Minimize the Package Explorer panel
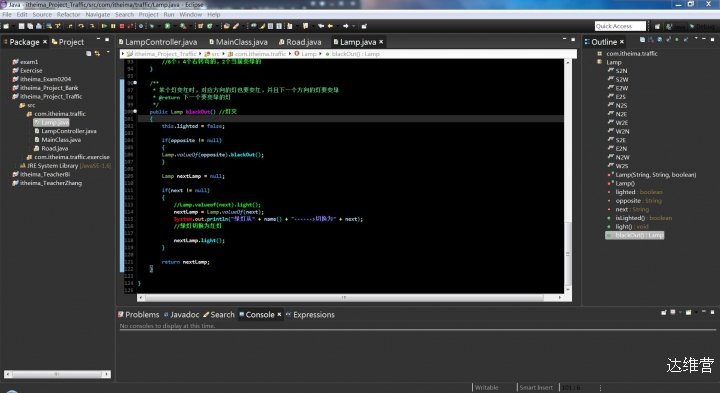Screen dimensions: 720x393 (x=98, y=40)
